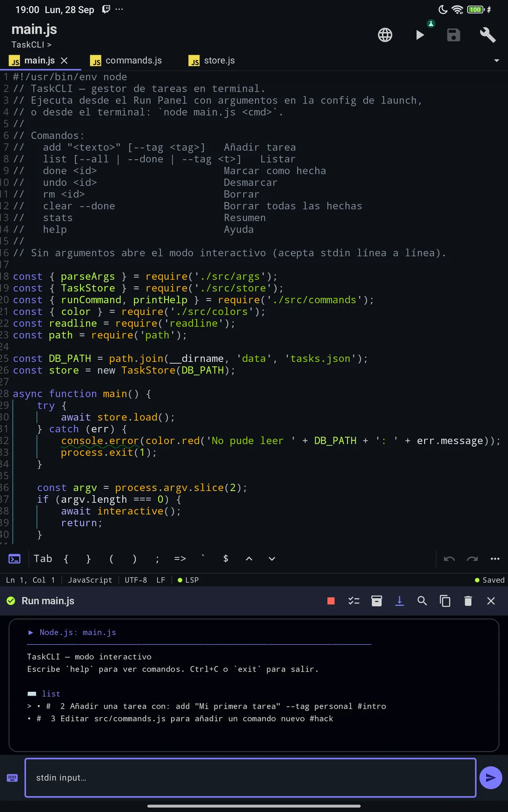
Task: Switch to the store.js tab
Action: pos(212,61)
